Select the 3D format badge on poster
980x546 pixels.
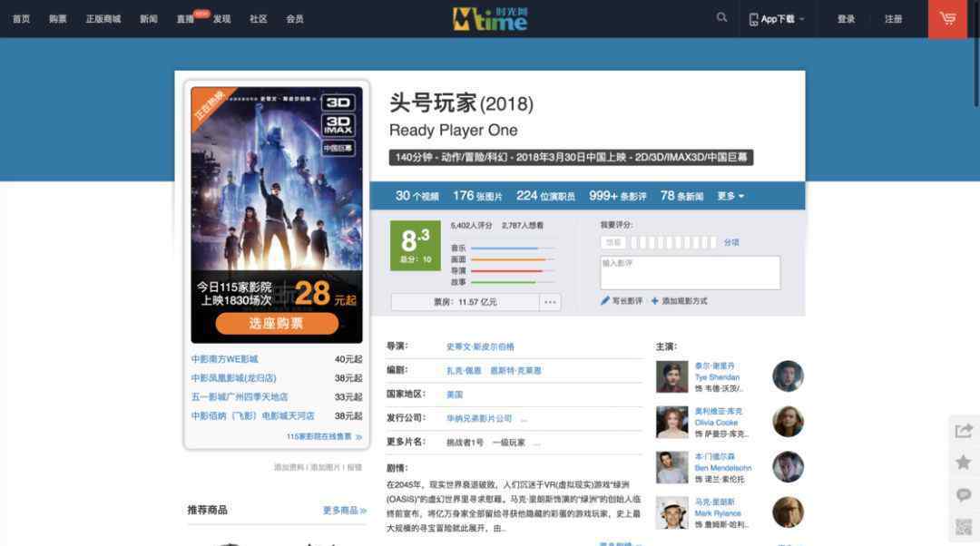click(x=338, y=102)
